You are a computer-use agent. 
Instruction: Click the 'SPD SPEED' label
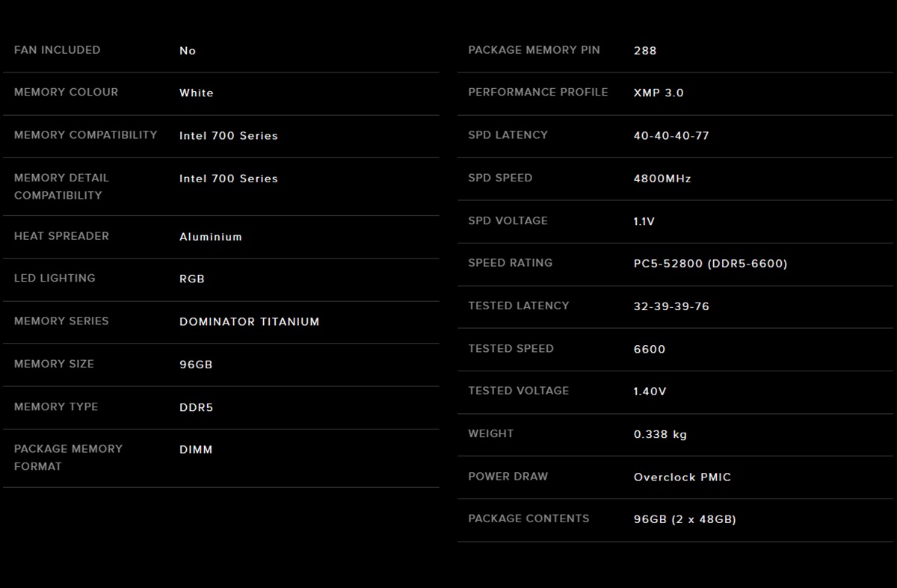point(500,178)
